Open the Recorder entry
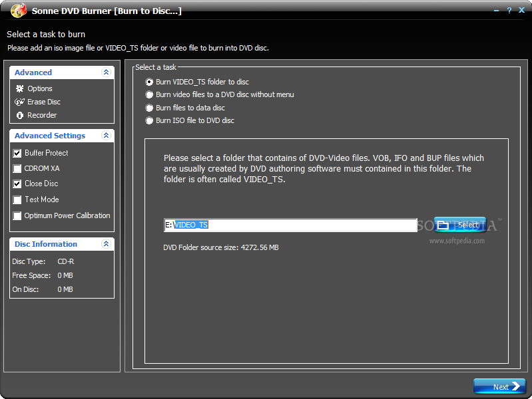Image resolution: width=532 pixels, height=399 pixels. point(42,115)
